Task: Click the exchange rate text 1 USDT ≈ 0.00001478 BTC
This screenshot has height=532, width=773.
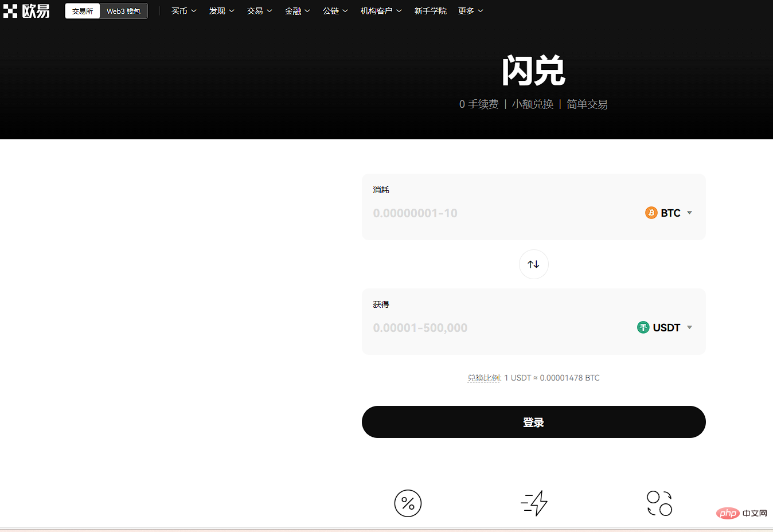Action: click(552, 378)
